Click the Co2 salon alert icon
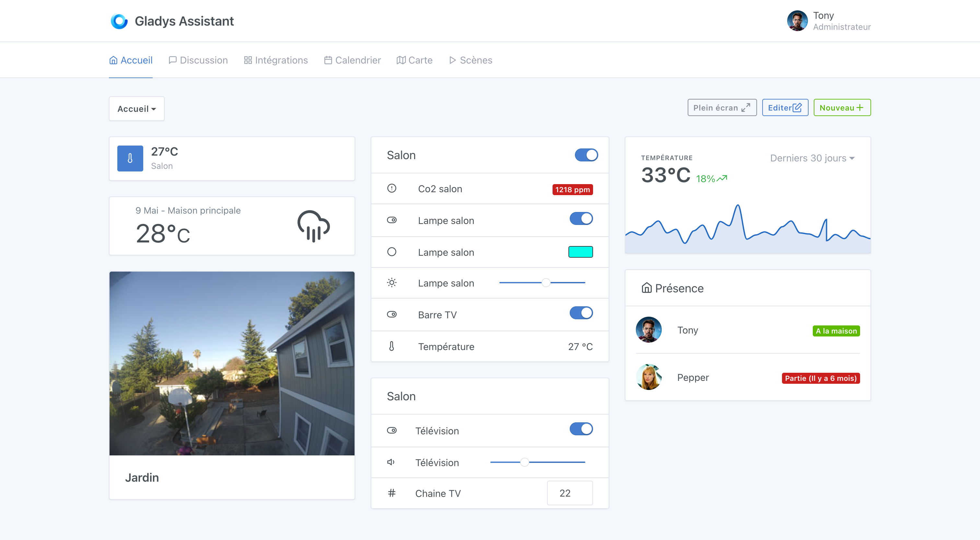980x540 pixels. coord(391,188)
